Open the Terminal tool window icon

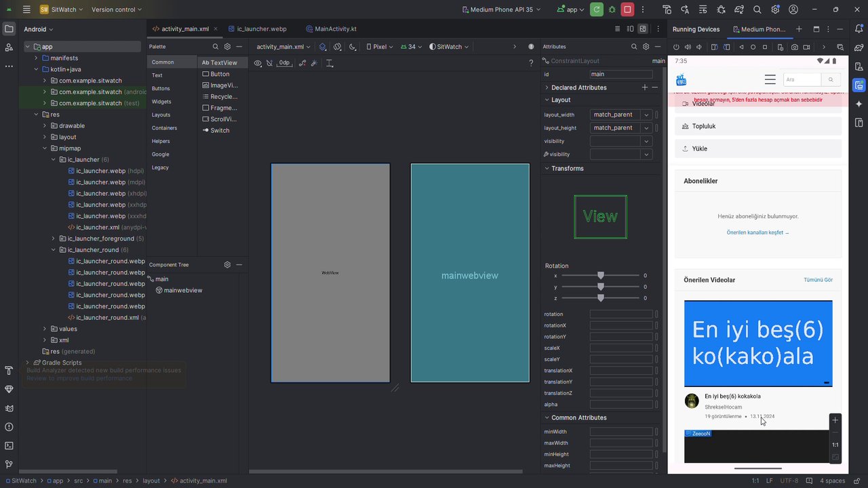point(9,445)
